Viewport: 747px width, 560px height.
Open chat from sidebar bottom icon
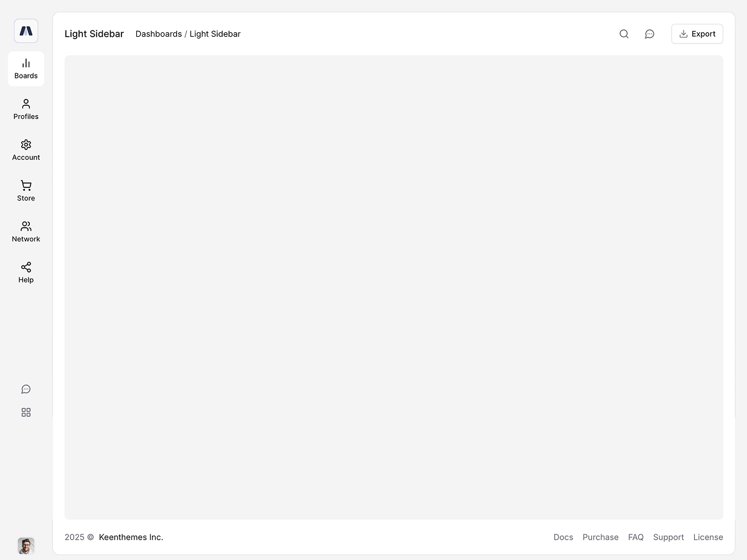click(26, 390)
